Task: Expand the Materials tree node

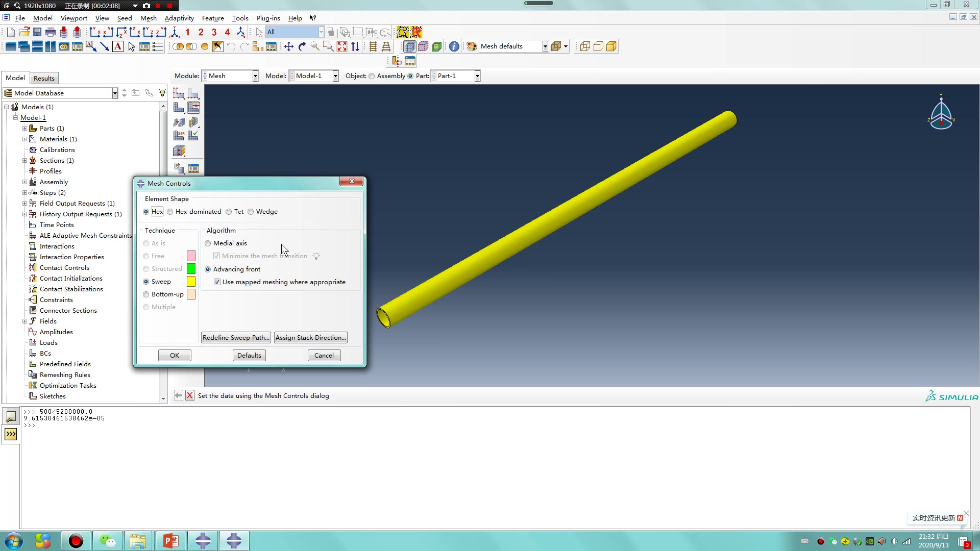Action: (24, 139)
